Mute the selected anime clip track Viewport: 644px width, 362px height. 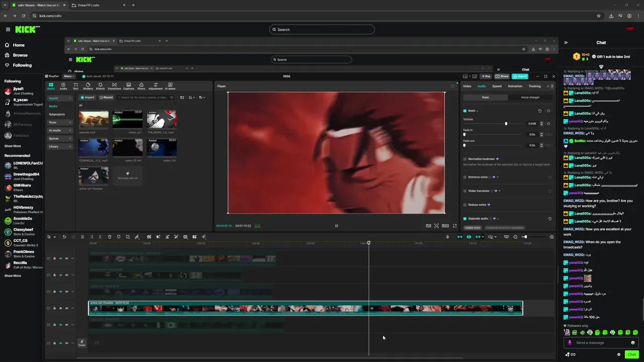(66, 308)
